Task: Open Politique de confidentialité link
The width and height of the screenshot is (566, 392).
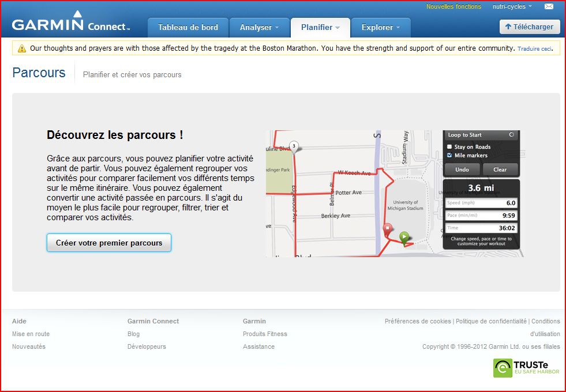Action: (491, 321)
